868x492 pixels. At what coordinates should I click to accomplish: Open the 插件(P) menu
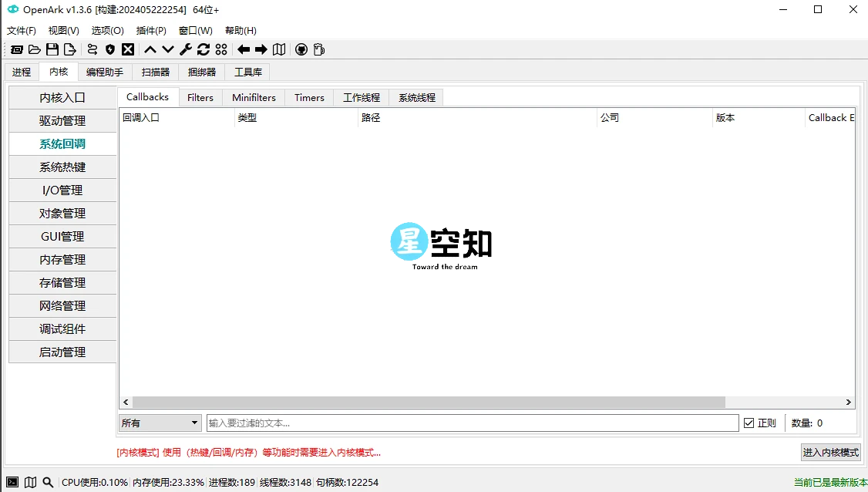151,31
